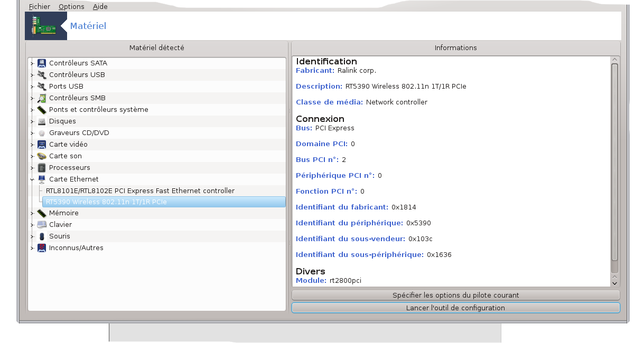Select the Clavier row label
Viewport: 644px width, 343px height.
click(x=60, y=225)
